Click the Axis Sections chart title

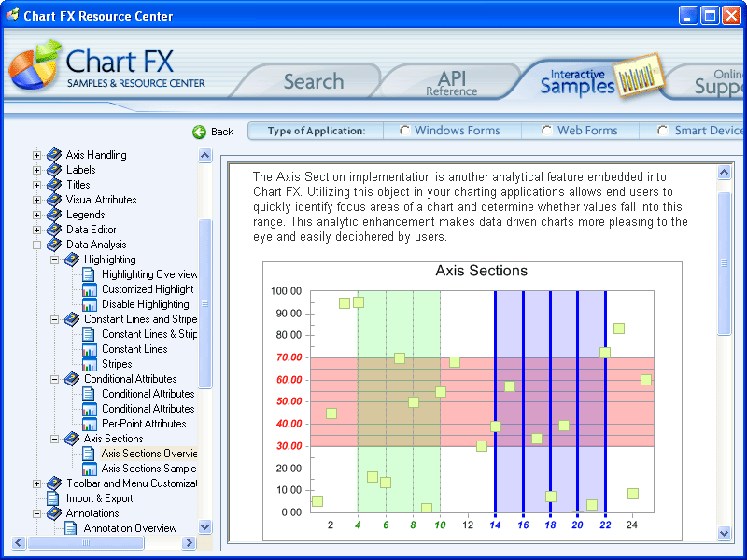481,271
